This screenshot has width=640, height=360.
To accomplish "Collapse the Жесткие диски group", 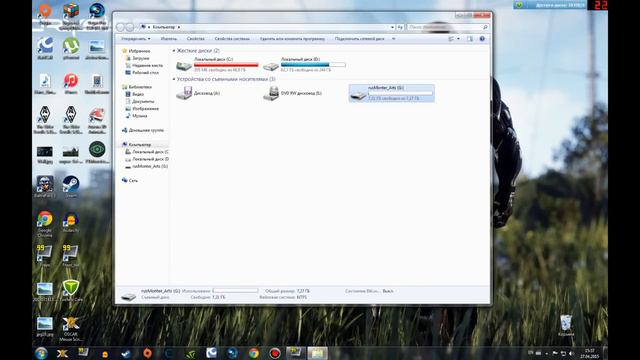I will tap(173, 51).
